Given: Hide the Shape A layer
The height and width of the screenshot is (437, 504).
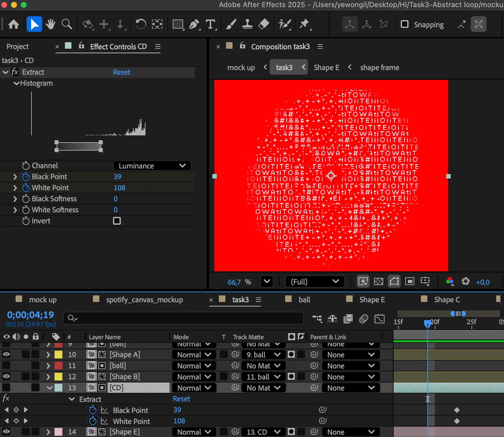Looking at the screenshot, I should 6,355.
